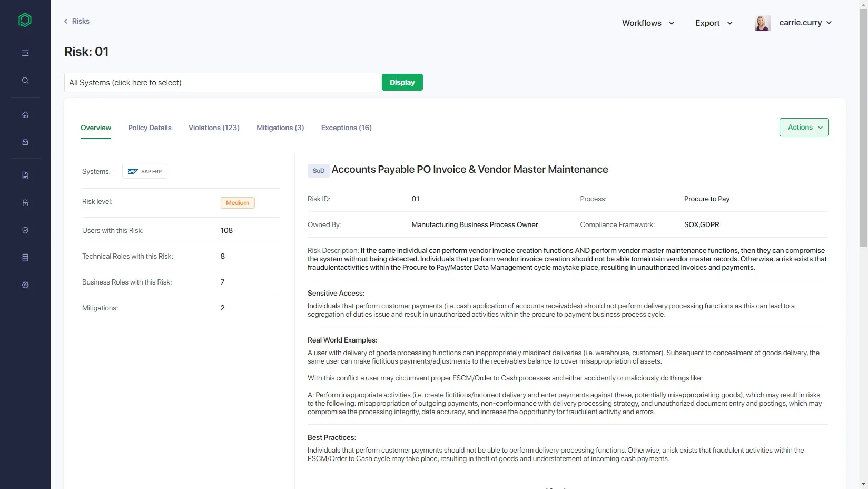Open the Exceptions (16) tab

347,128
